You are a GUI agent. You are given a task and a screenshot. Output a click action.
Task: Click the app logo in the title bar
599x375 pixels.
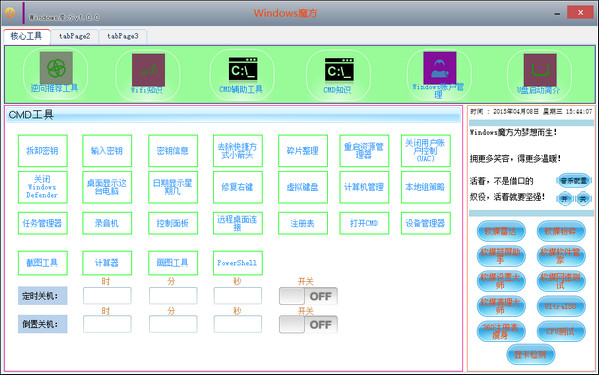point(10,13)
